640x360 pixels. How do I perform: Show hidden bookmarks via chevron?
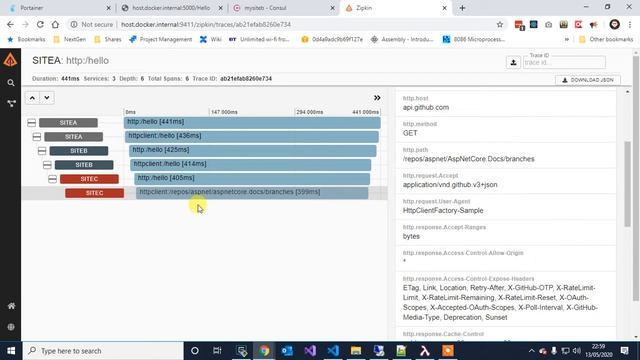pyautogui.click(x=567, y=39)
